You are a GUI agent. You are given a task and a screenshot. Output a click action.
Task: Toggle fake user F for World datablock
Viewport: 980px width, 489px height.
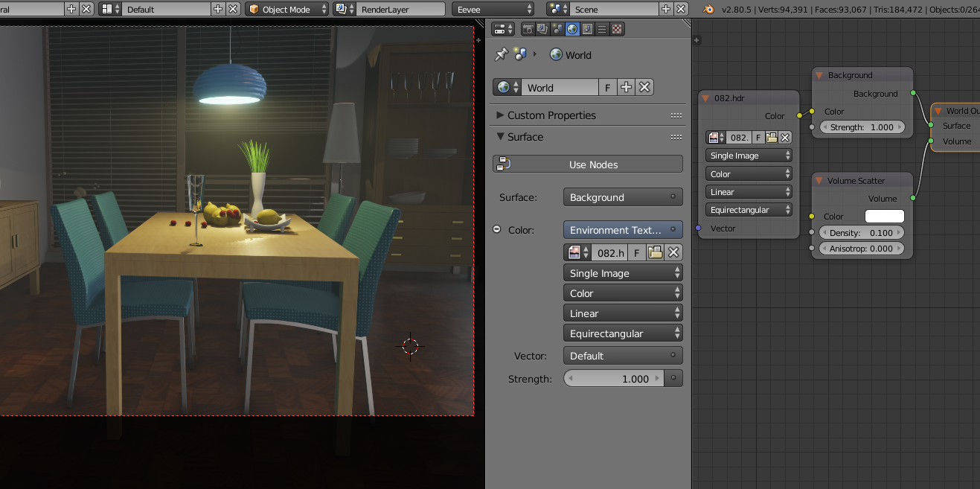[607, 87]
